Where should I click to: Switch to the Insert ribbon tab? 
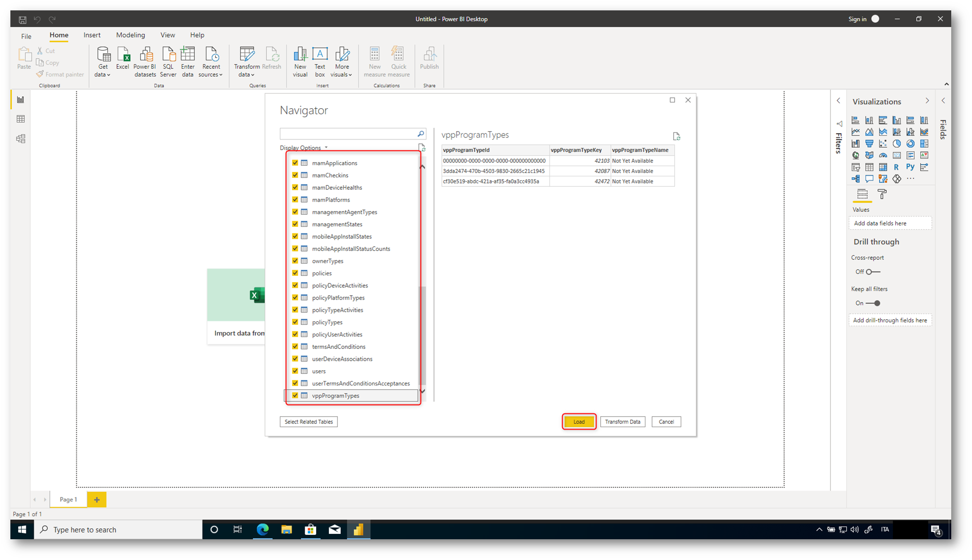(x=92, y=35)
